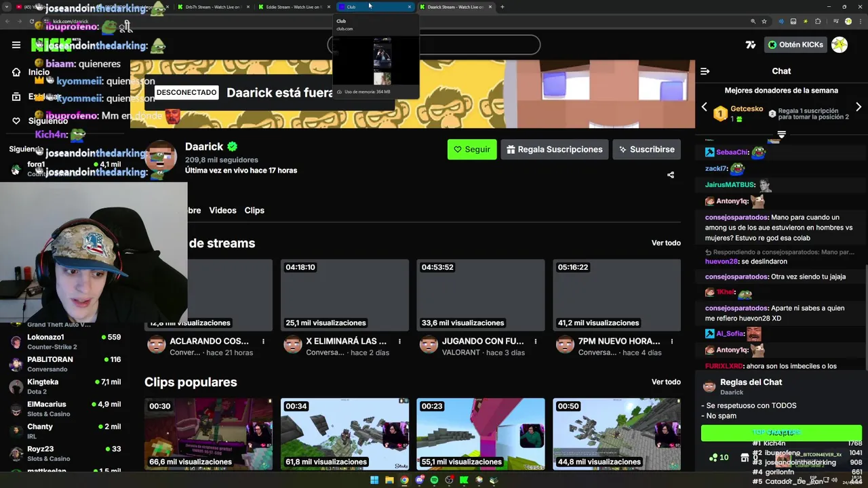Viewport: 868px width, 488px height.
Task: Click the Siguiendo heart icon in sidebar
Action: [16, 121]
